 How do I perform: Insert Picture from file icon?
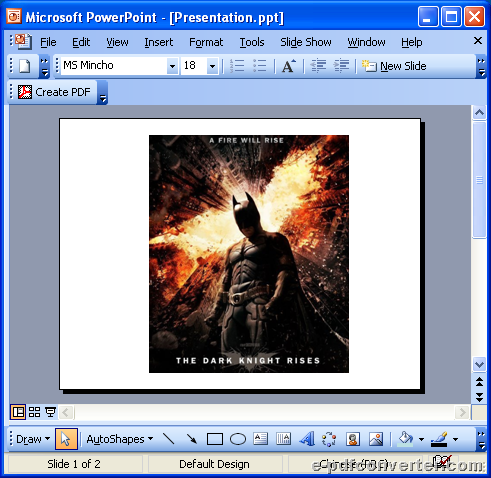point(376,439)
